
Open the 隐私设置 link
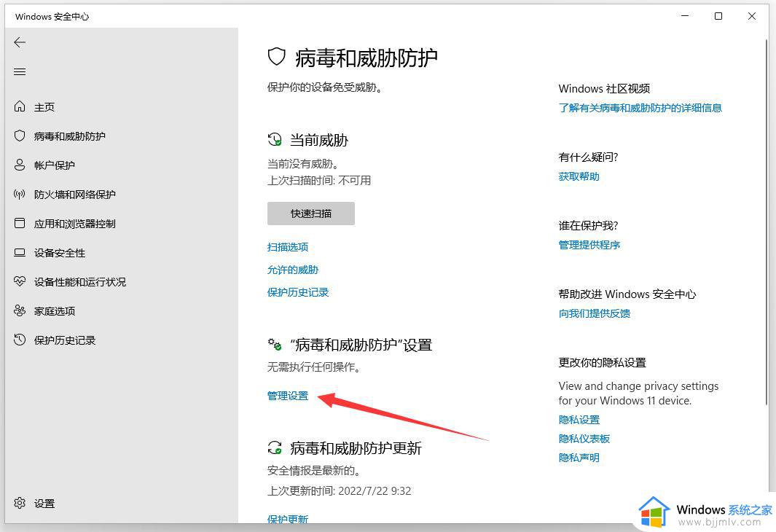pos(579,420)
